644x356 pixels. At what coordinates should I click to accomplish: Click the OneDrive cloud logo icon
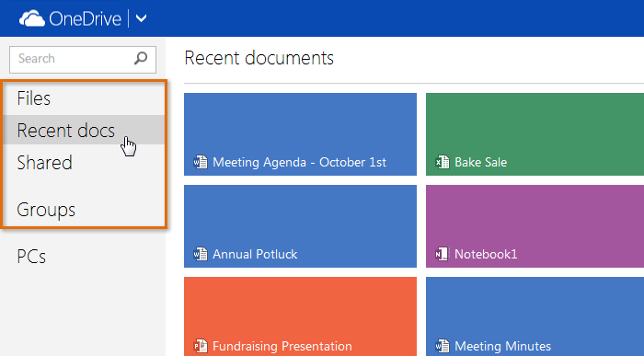[32, 19]
